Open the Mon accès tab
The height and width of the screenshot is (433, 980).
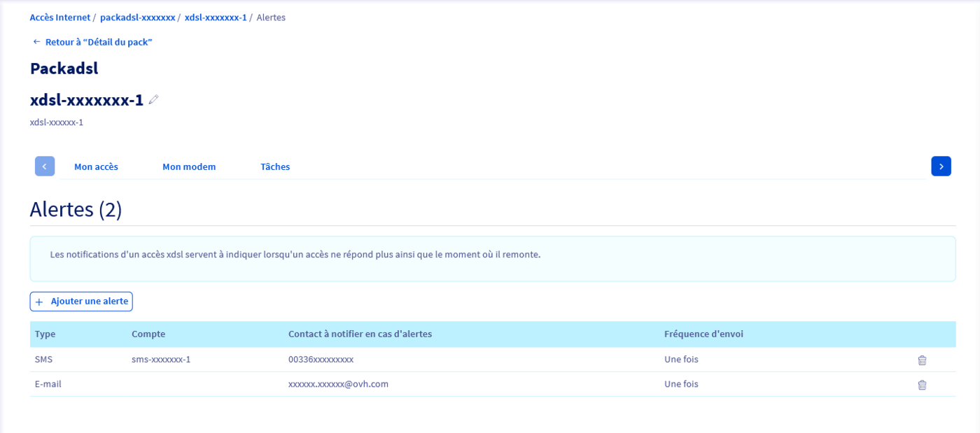96,166
